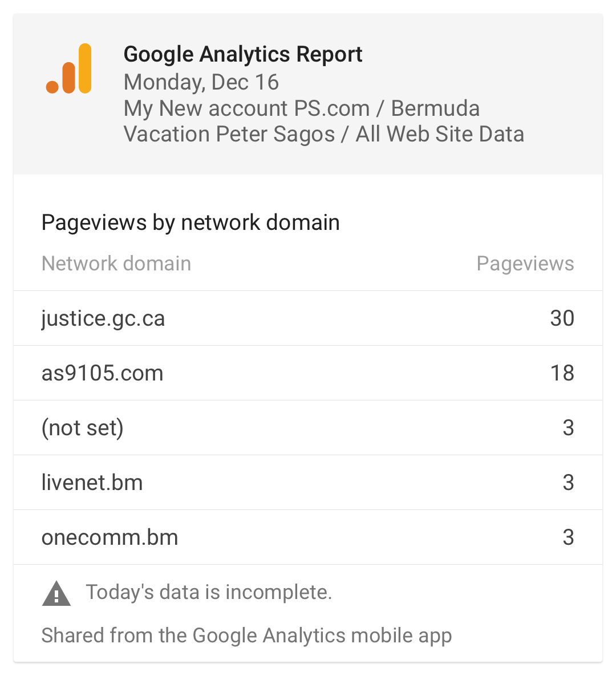Screen dimensions: 616x676
Task: Click the warning triangle icon
Action: coord(56,593)
